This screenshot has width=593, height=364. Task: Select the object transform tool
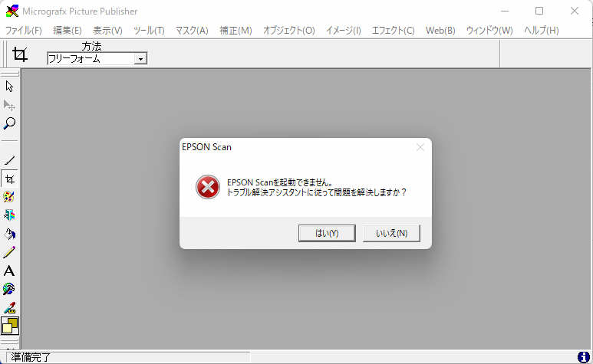coord(9,105)
